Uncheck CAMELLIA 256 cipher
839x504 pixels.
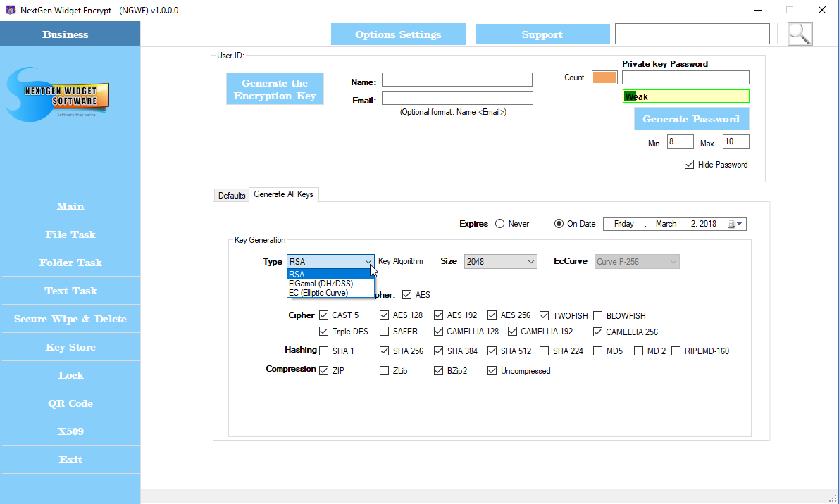[x=597, y=332]
